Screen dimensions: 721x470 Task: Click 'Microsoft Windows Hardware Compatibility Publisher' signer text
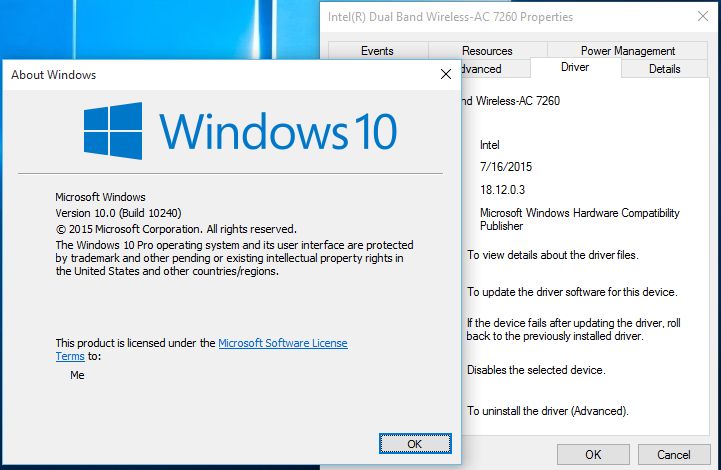579,219
